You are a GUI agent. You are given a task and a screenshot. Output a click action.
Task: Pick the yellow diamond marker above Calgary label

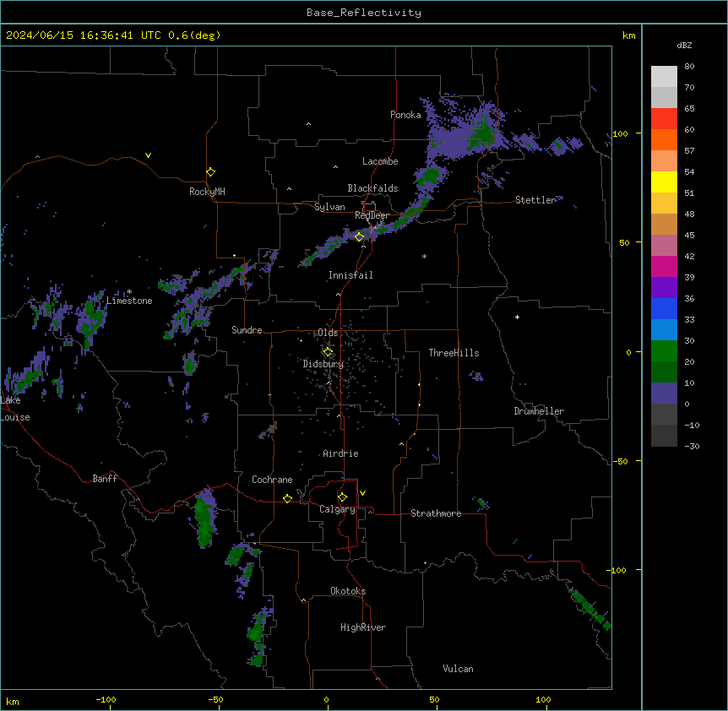click(343, 497)
